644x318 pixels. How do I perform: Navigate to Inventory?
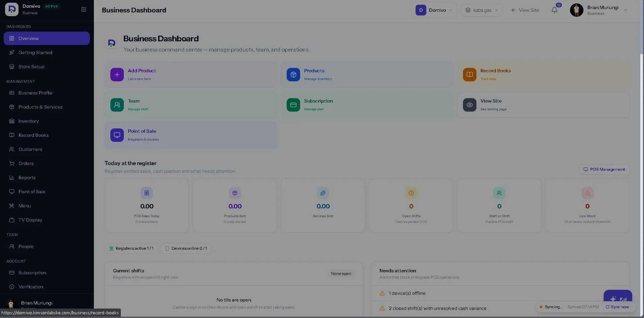[x=47, y=121]
